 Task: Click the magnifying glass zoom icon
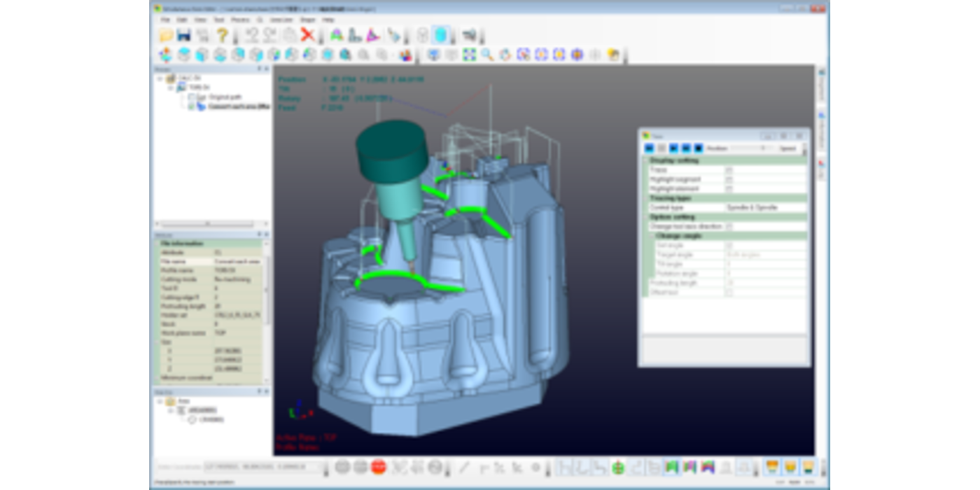click(487, 55)
